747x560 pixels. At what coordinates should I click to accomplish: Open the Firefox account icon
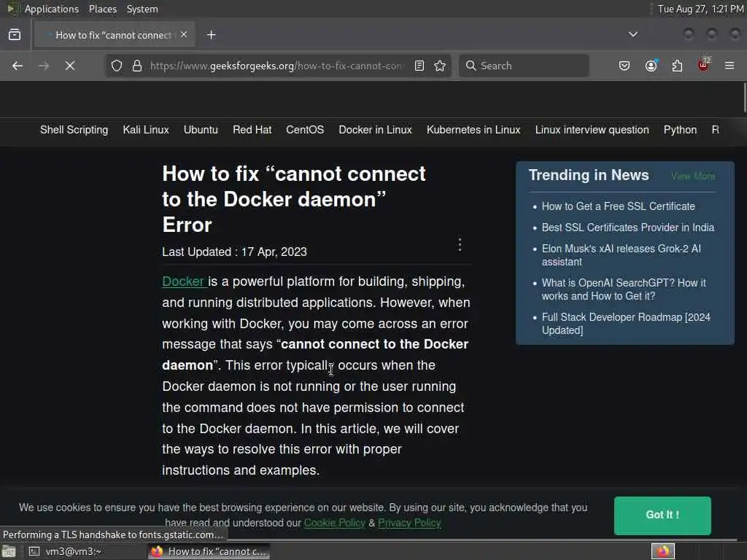tap(651, 66)
